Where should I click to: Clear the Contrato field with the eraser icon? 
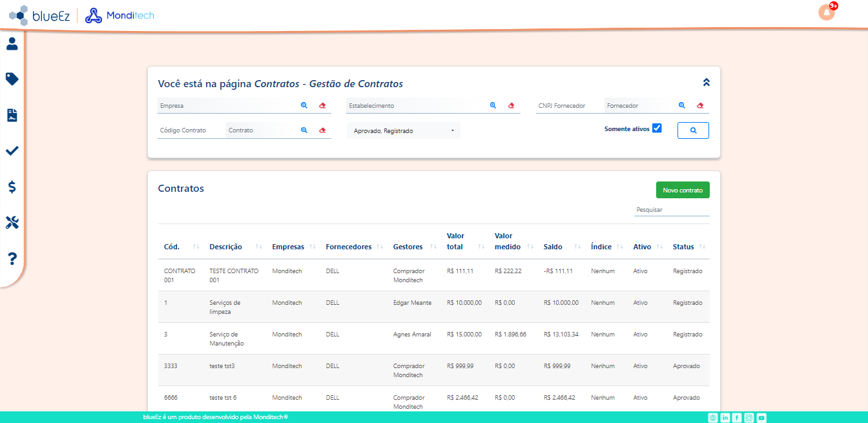(x=322, y=130)
